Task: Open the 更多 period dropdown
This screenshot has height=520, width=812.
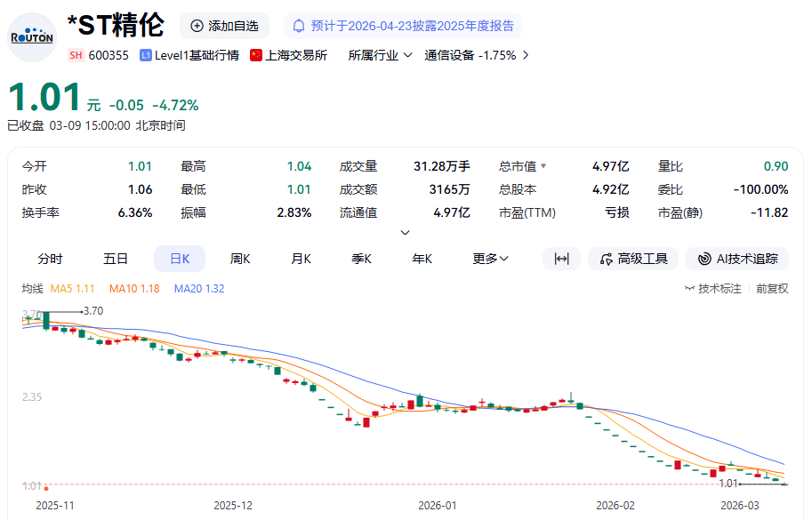Action: point(490,259)
